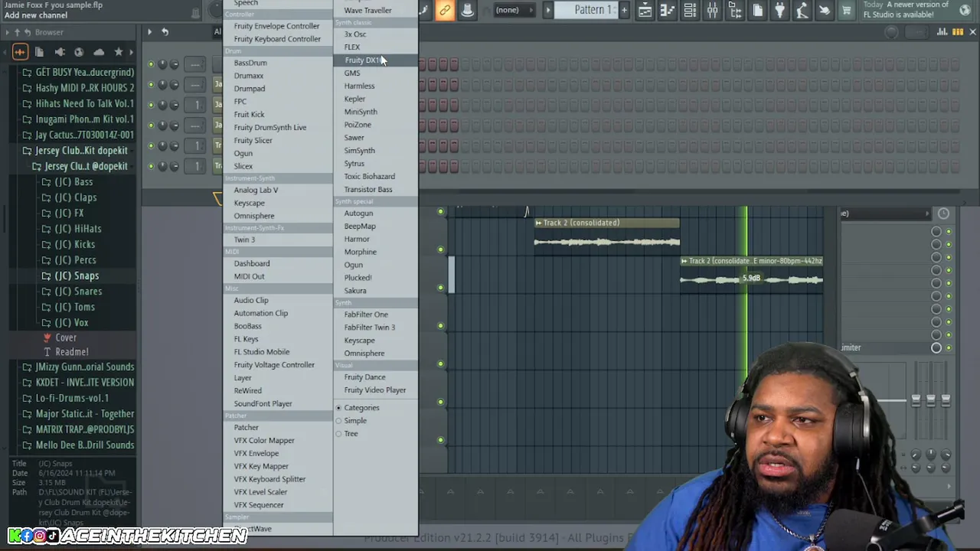Toggle third channel rack green LED
The width and height of the screenshot is (980, 551).
pos(151,105)
